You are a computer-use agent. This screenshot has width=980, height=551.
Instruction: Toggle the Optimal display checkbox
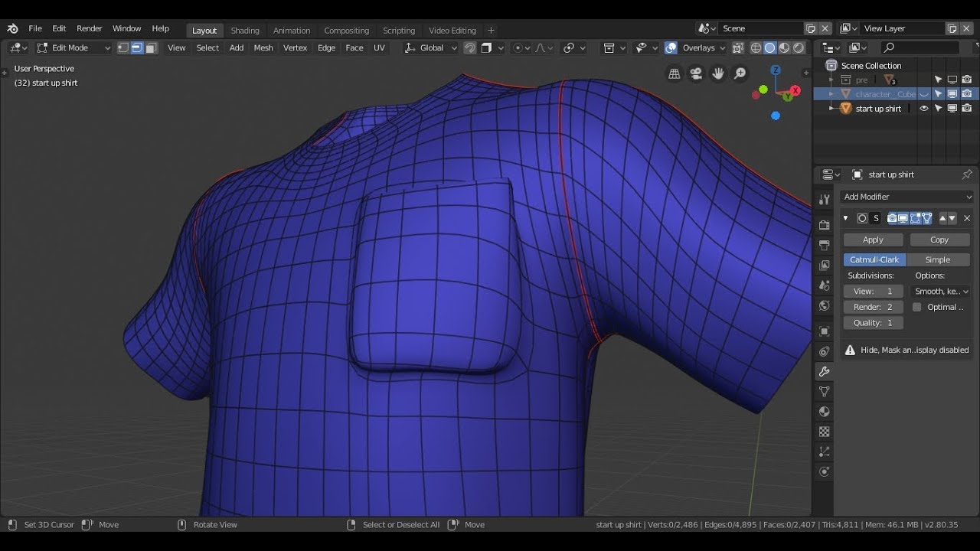pos(916,307)
